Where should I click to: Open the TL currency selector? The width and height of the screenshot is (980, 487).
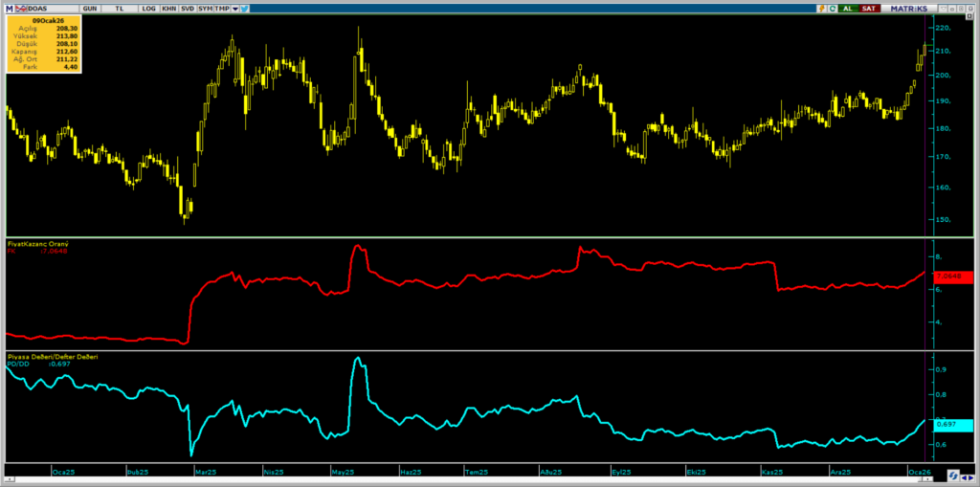pos(119,8)
